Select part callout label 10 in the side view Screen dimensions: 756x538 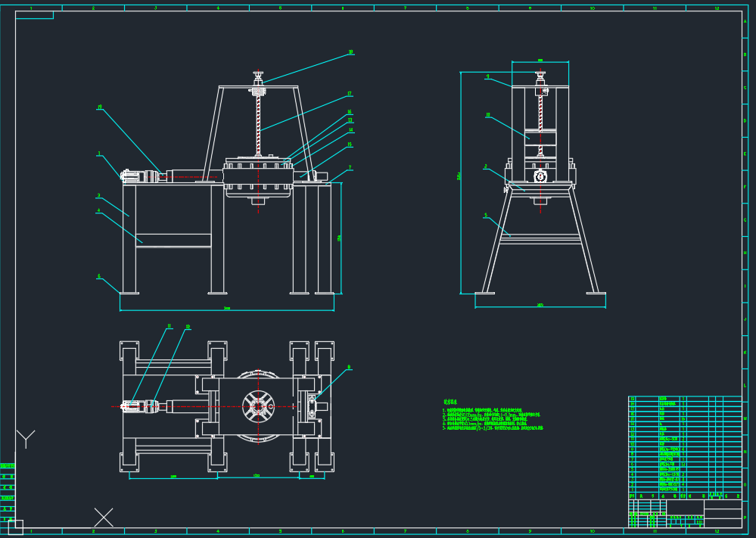click(488, 115)
